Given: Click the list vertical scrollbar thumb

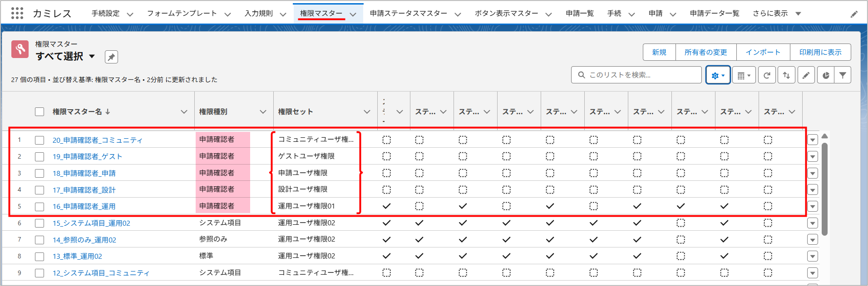Looking at the screenshot, I should coord(824,189).
